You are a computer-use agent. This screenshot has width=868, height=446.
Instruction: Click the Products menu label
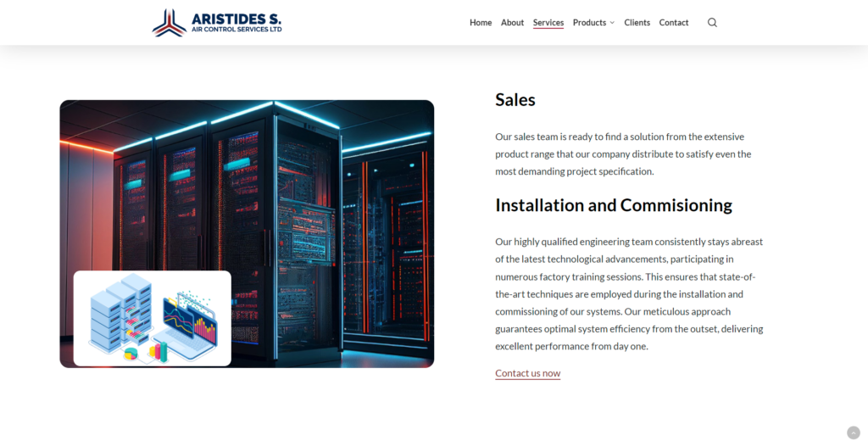click(x=589, y=23)
